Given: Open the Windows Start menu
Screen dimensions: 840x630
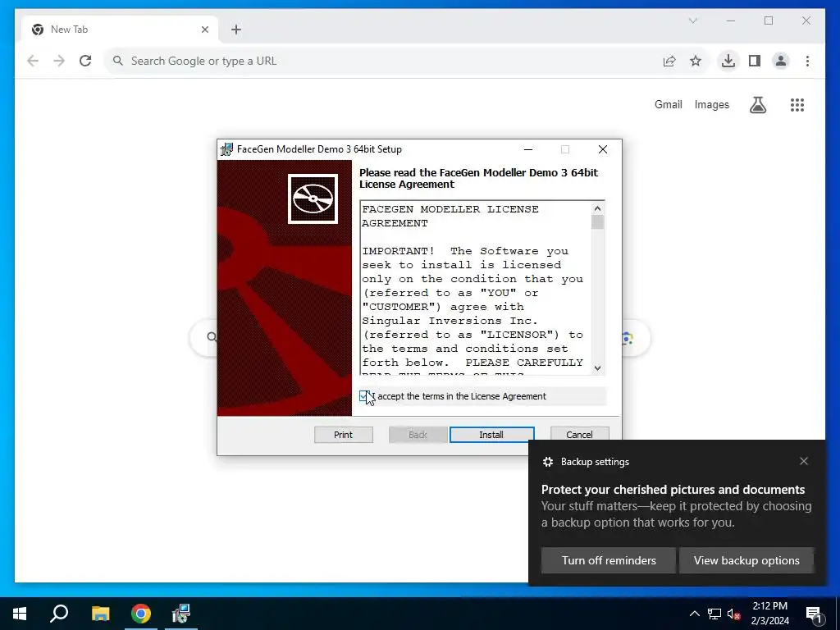Looking at the screenshot, I should (x=20, y=614).
